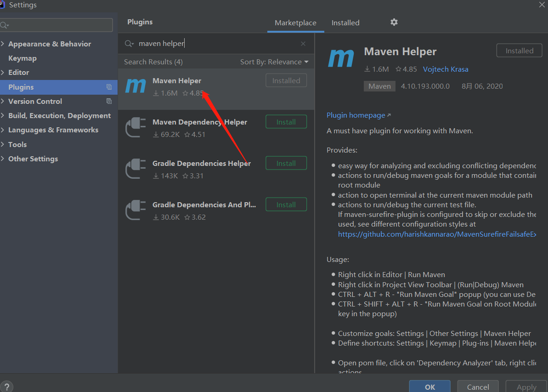Click the 3.31 star rating
The image size is (548, 392).
193,176
